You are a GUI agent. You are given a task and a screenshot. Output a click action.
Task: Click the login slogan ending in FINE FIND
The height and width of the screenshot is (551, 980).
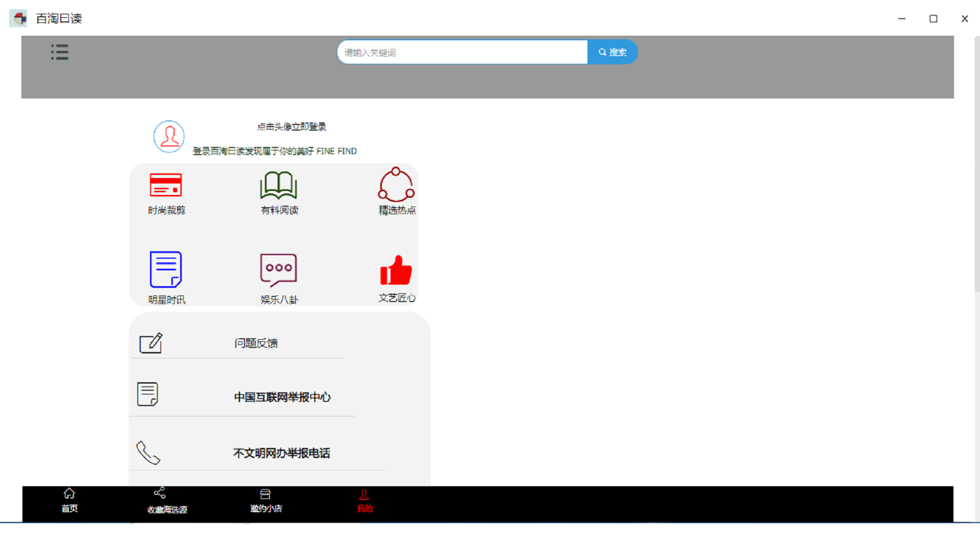[x=275, y=151]
